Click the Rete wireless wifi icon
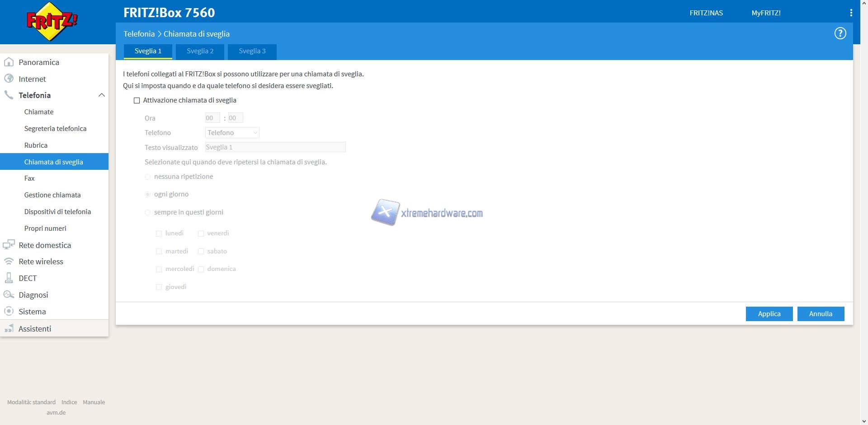 point(9,262)
